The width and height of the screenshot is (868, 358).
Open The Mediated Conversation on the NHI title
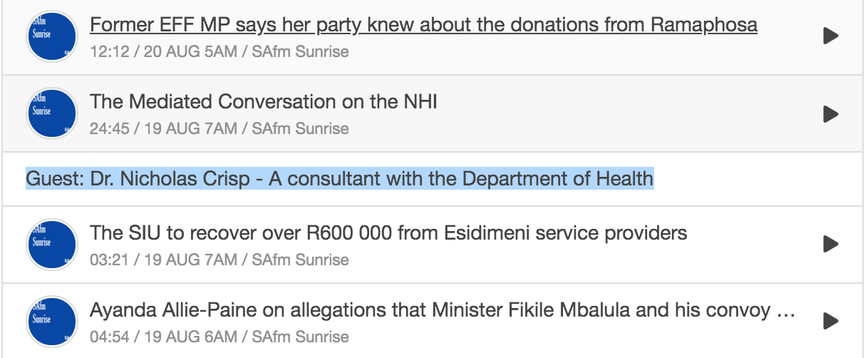coord(264,102)
